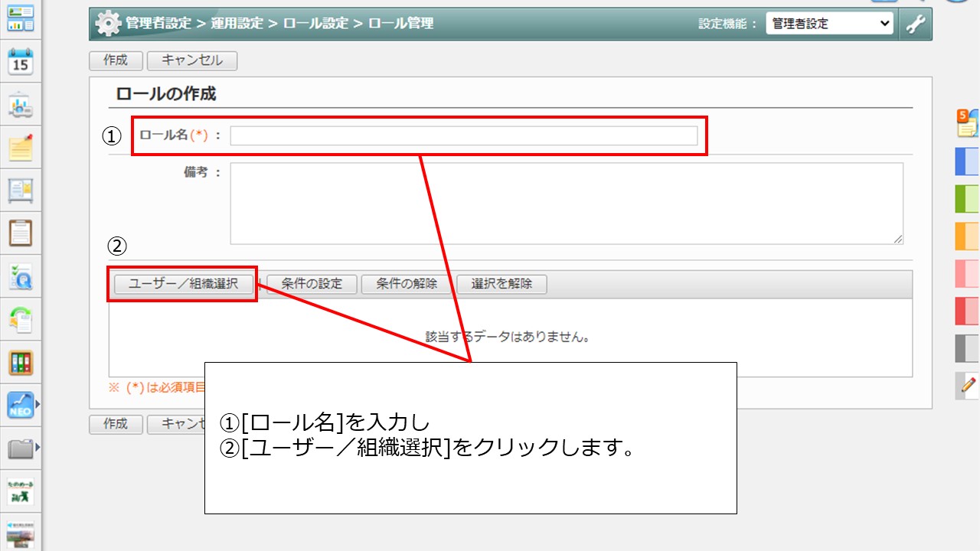Open the green circular arrow document icon
This screenshot has height=551, width=980.
[x=21, y=319]
